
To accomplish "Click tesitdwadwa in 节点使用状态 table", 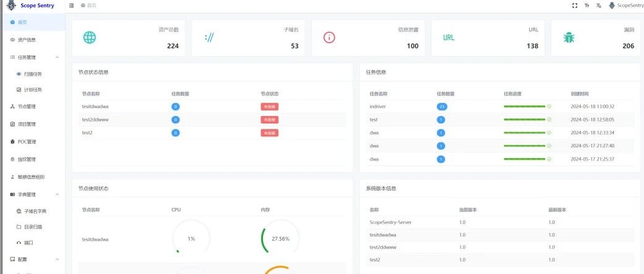I will coord(95,239).
